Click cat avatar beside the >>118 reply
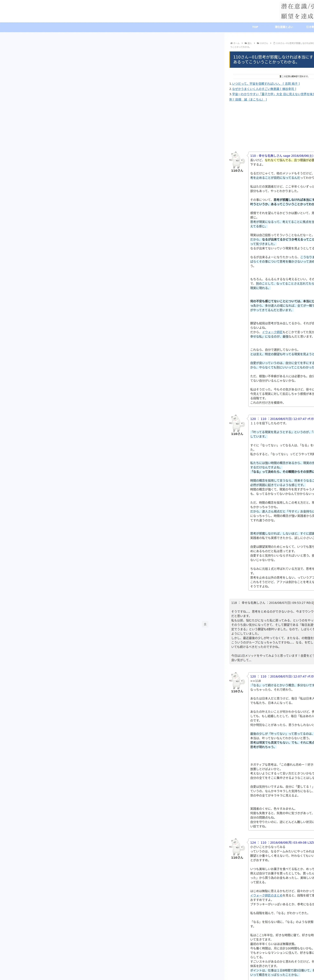Screen dimensions: 314x980 (x=237, y=681)
